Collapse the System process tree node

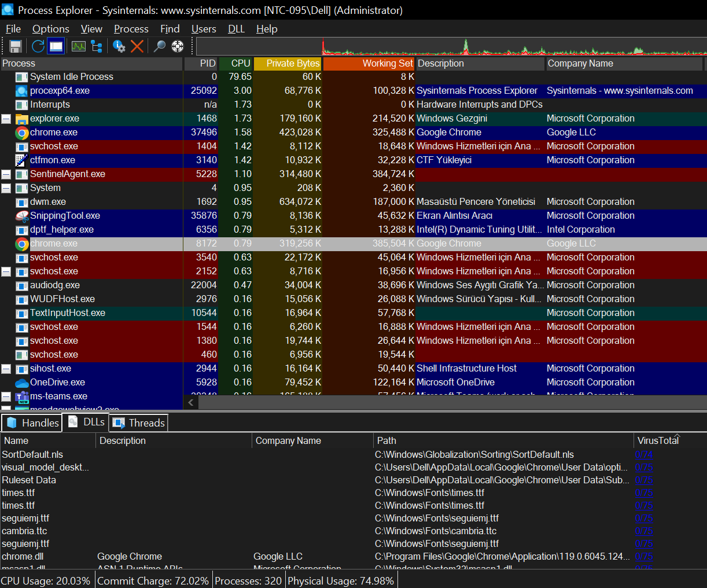6,188
